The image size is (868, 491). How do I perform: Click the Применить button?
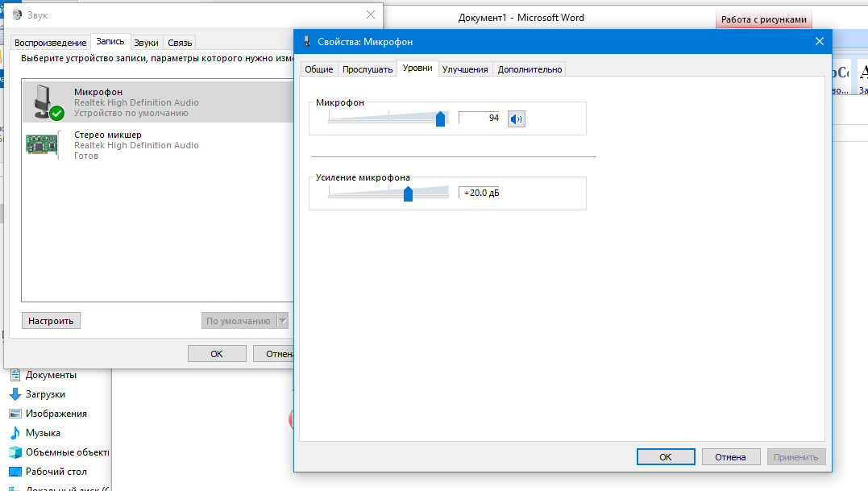point(796,457)
